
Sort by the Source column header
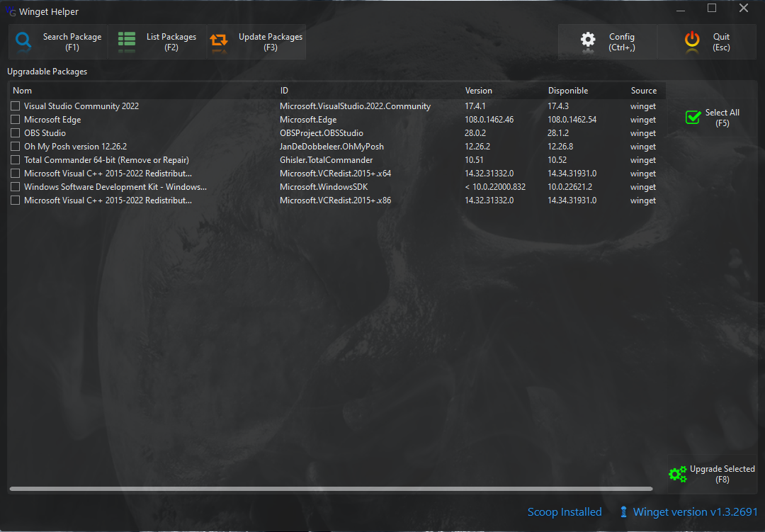[643, 91]
